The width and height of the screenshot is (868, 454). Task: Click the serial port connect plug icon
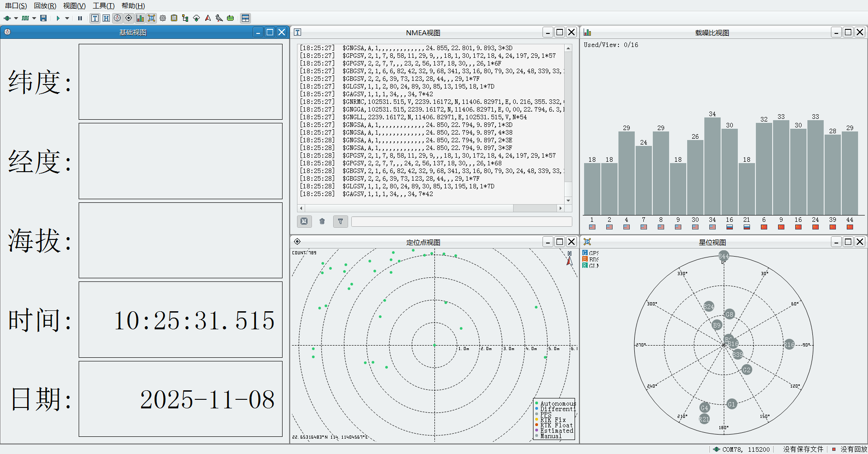(7, 18)
